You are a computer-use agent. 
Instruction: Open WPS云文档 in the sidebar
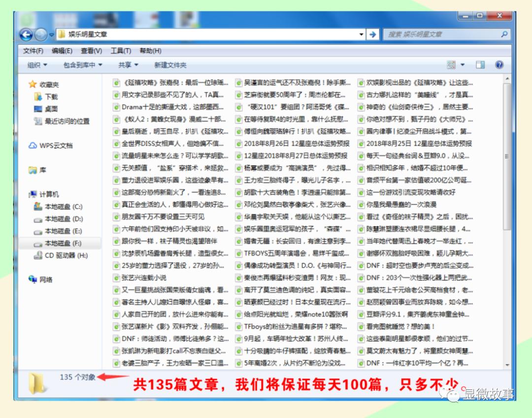pos(55,145)
